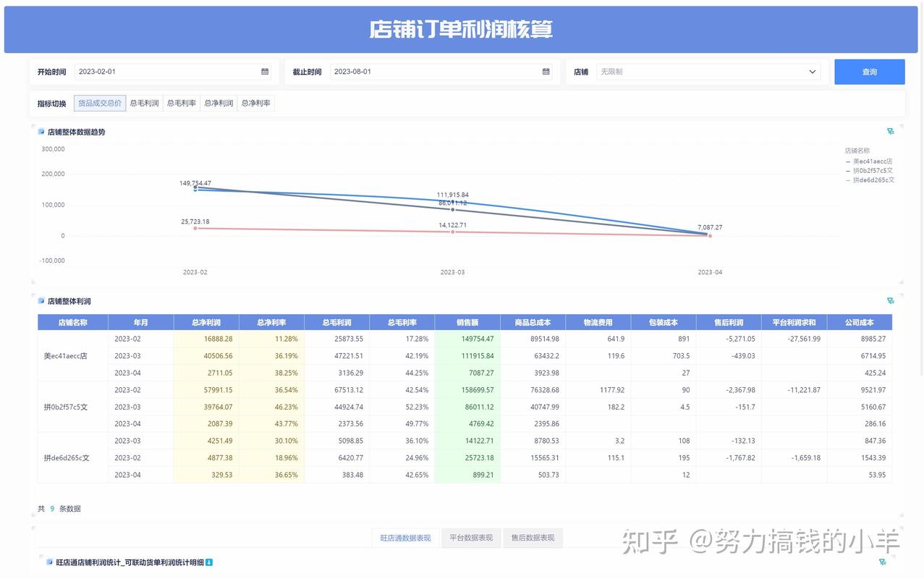This screenshot has width=924, height=579.
Task: Click the 查询 button
Action: click(869, 72)
